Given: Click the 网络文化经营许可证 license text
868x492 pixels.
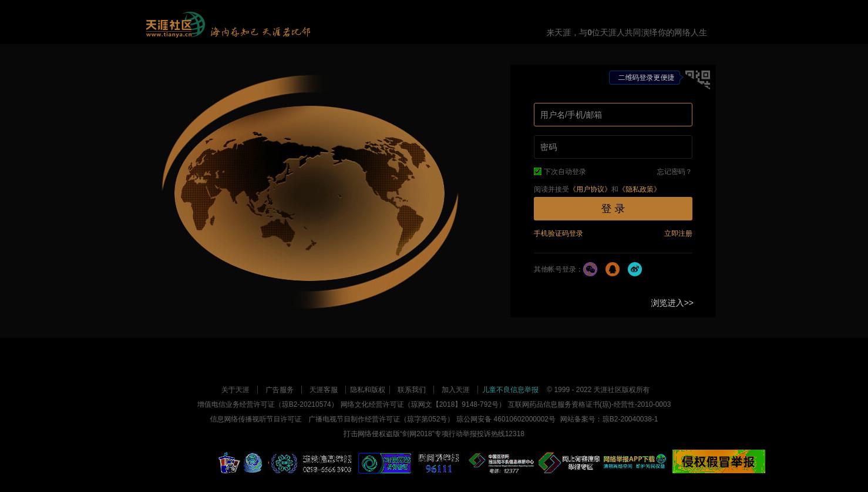Looking at the screenshot, I should (x=423, y=404).
